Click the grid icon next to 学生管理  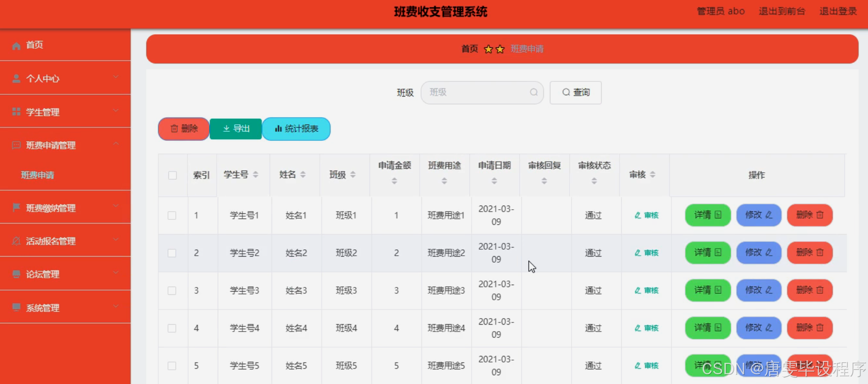tap(16, 112)
